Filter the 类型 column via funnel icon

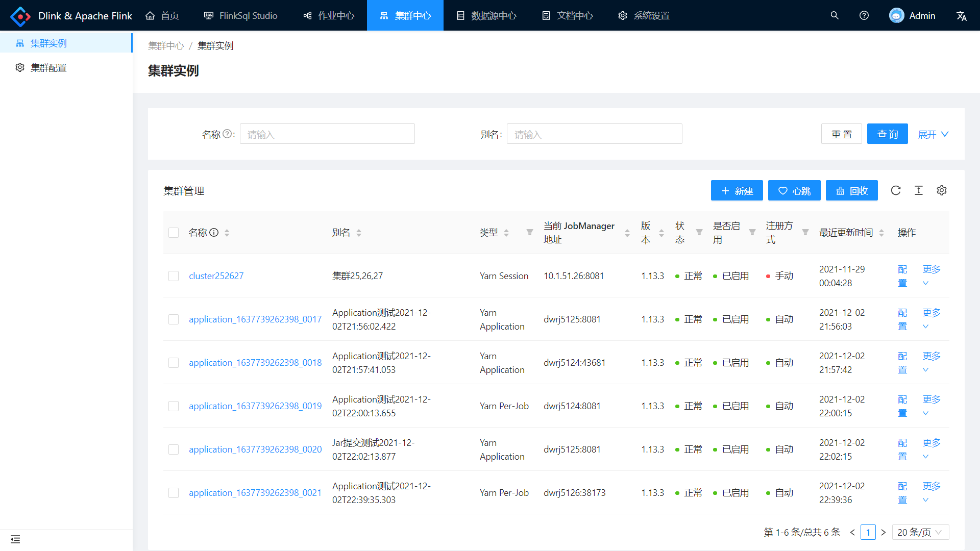530,232
